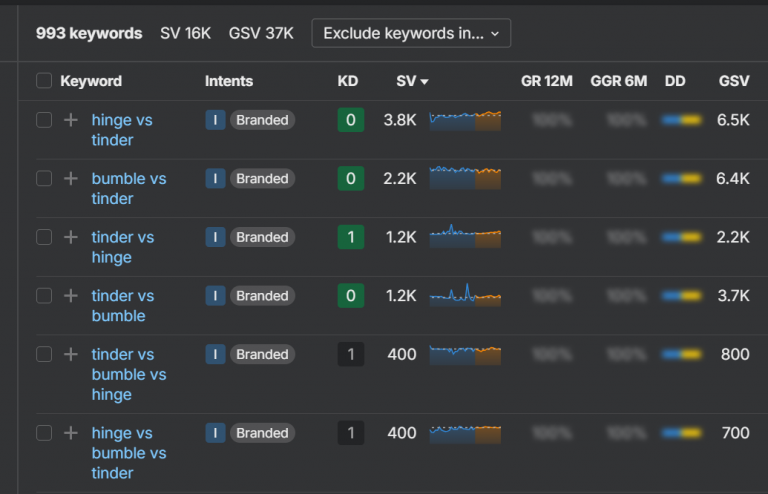This screenshot has width=768, height=494.
Task: Open the 'hinge vs bumble vs tinder' keyword link
Action: pos(128,453)
